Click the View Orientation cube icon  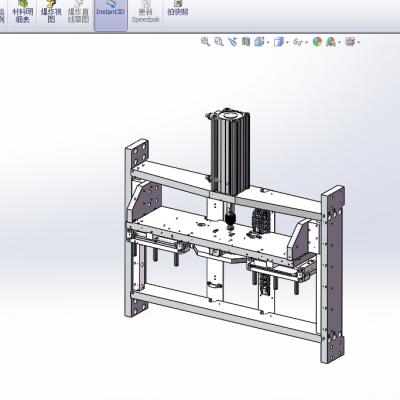tap(259, 42)
